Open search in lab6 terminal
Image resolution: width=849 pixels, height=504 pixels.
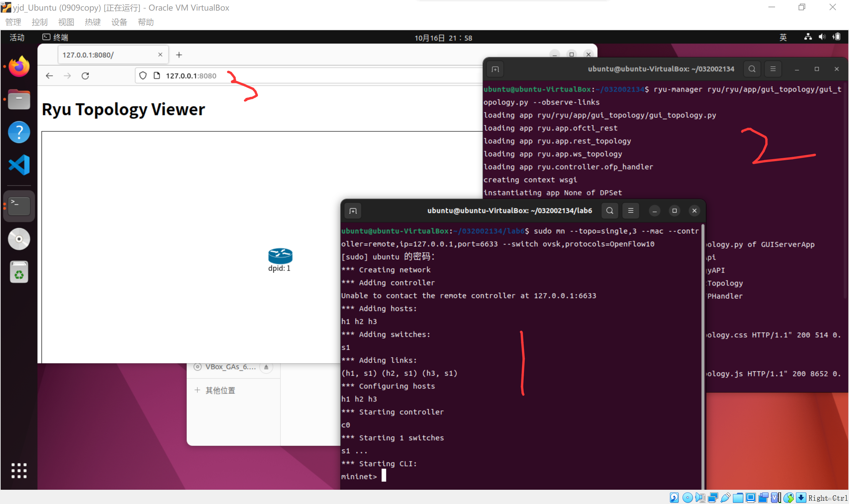610,211
